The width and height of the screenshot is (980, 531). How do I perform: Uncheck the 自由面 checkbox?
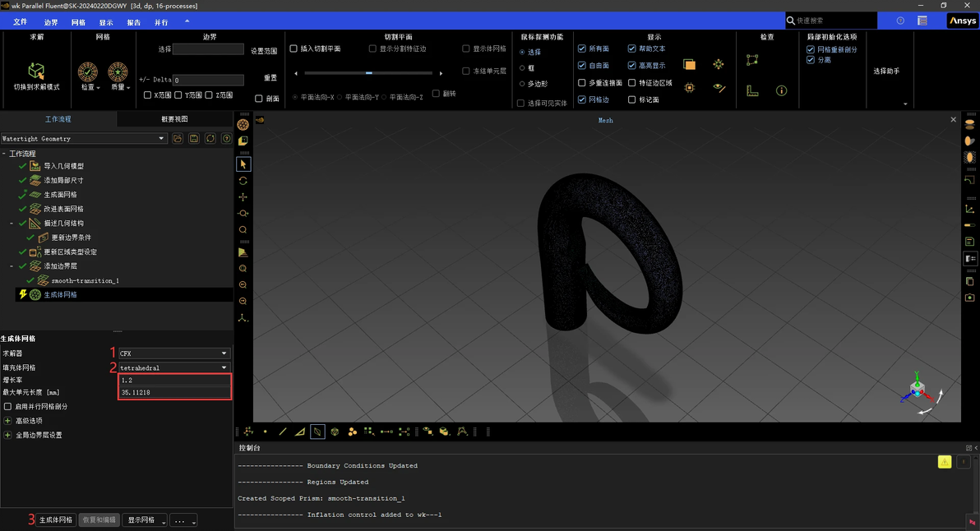coord(582,66)
